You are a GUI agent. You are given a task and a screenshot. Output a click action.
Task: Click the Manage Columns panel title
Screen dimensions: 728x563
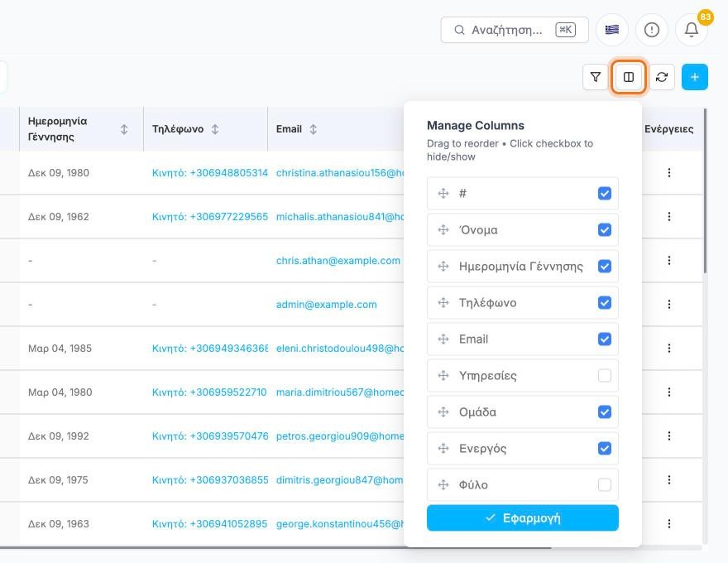click(x=476, y=125)
